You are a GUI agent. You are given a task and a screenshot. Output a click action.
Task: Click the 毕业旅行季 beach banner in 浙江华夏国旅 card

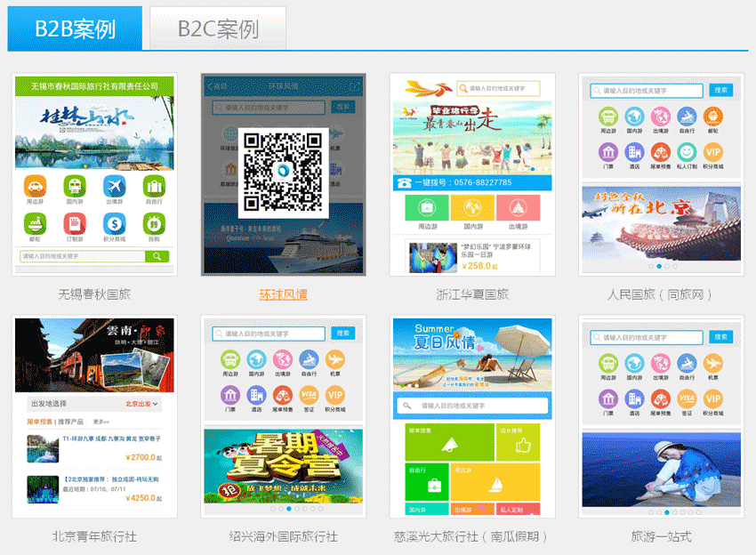coord(472,138)
